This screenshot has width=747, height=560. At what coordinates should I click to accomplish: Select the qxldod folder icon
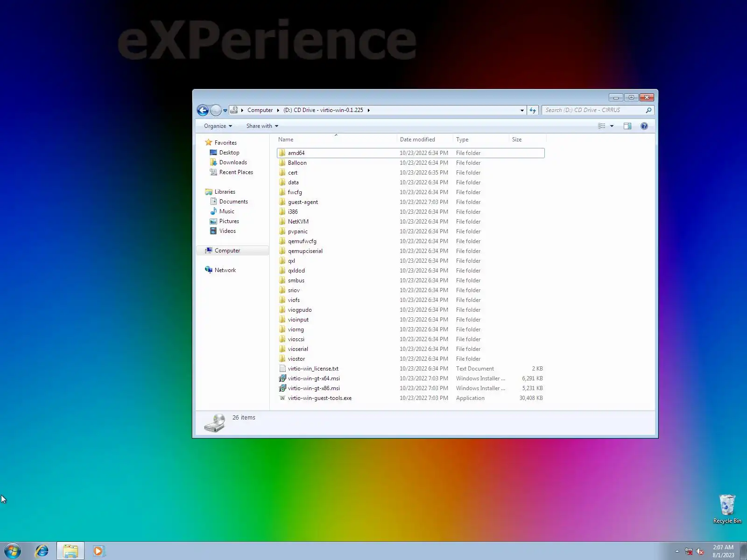(282, 270)
